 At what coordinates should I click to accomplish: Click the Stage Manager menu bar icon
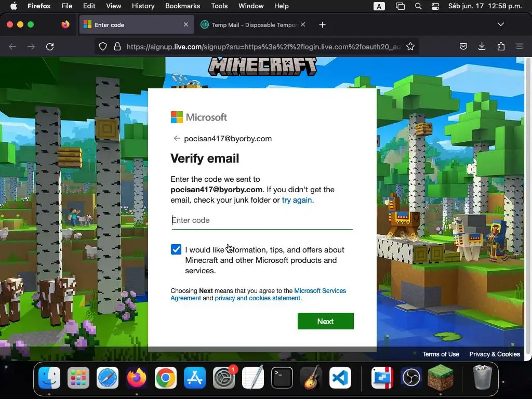tap(401, 6)
